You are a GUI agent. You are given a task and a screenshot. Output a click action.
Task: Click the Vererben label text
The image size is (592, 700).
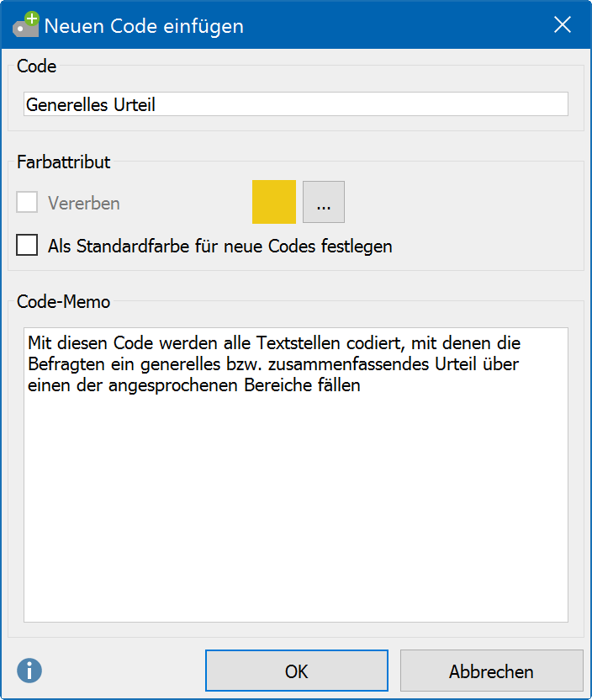(84, 203)
